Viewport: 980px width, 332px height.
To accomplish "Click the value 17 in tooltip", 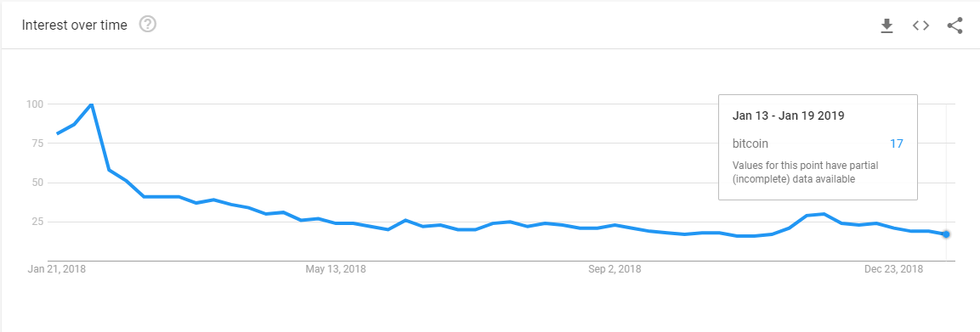I will tap(896, 144).
